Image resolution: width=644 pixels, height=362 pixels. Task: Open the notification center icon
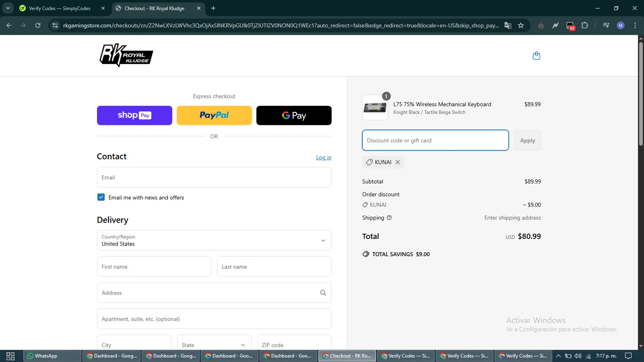[628, 356]
